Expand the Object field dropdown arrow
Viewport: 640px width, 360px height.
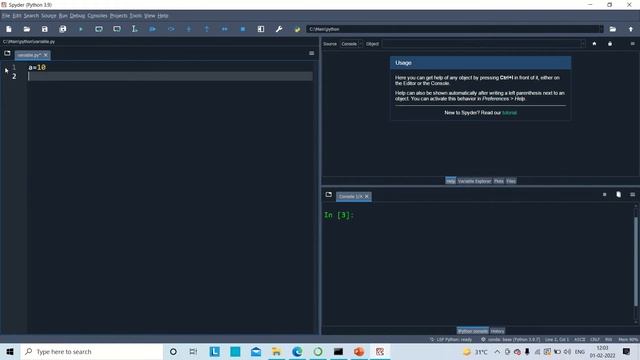pos(582,44)
